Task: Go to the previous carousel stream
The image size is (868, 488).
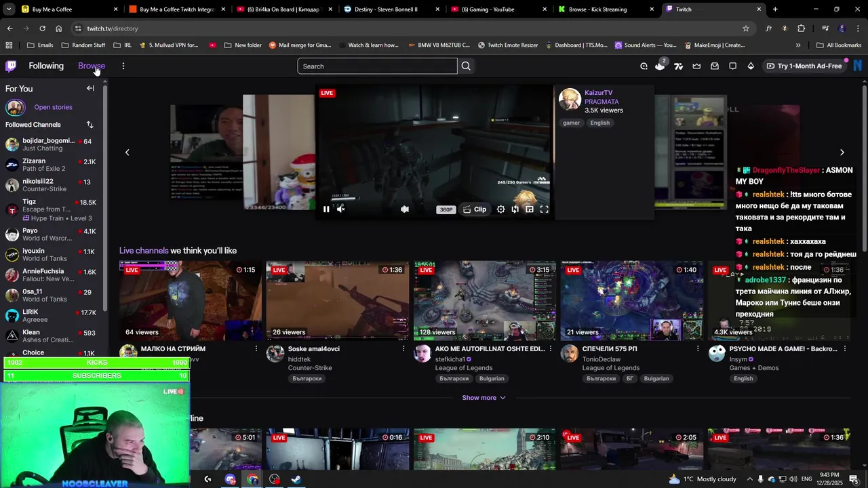Action: [127, 152]
